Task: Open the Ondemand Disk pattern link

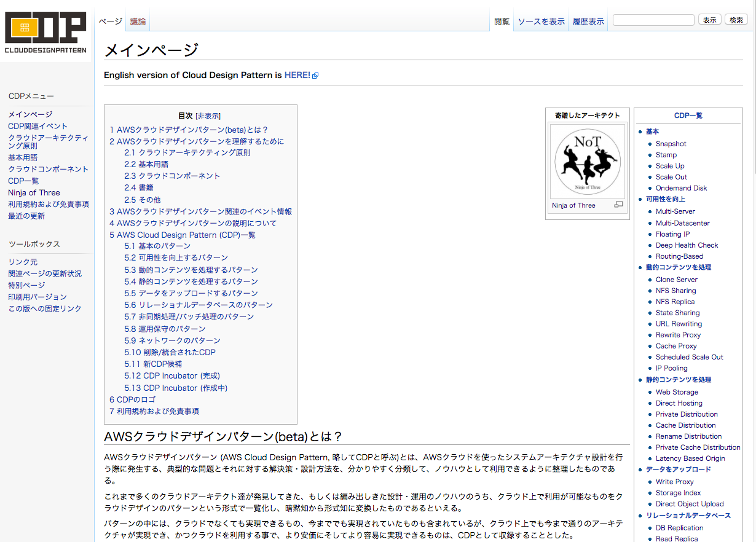Action: pyautogui.click(x=682, y=188)
